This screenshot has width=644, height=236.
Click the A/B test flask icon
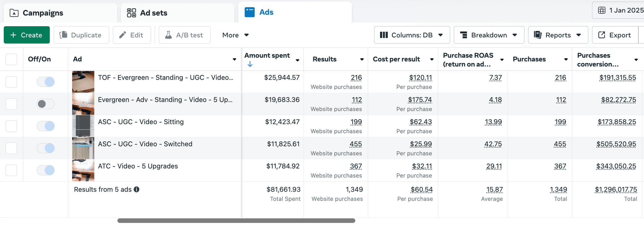[169, 35]
